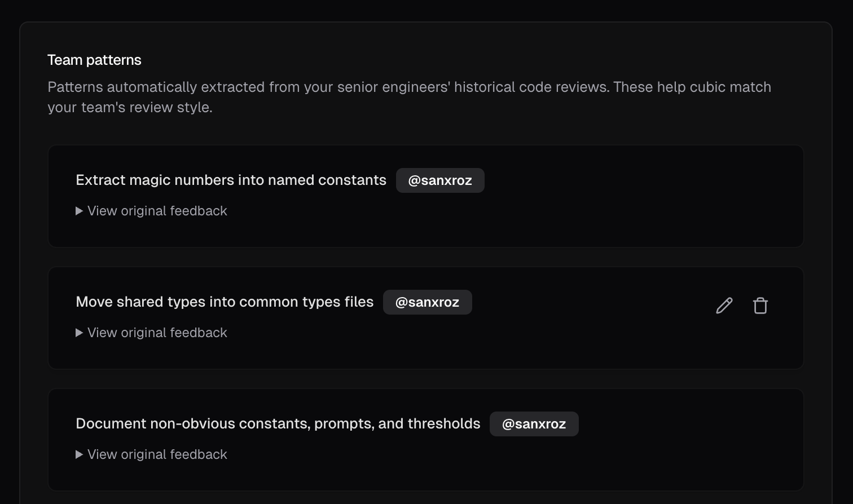Click @sanxroz on the thresholds pattern card

(534, 423)
